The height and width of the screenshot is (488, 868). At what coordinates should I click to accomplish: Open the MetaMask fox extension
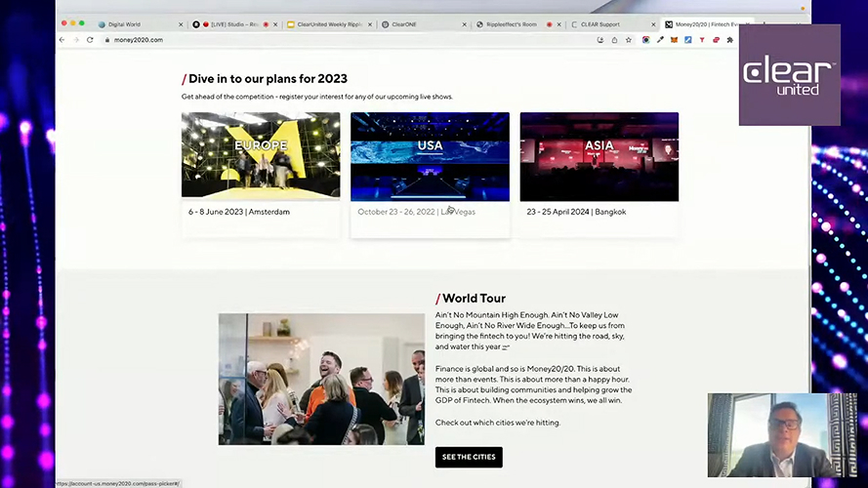click(x=675, y=40)
